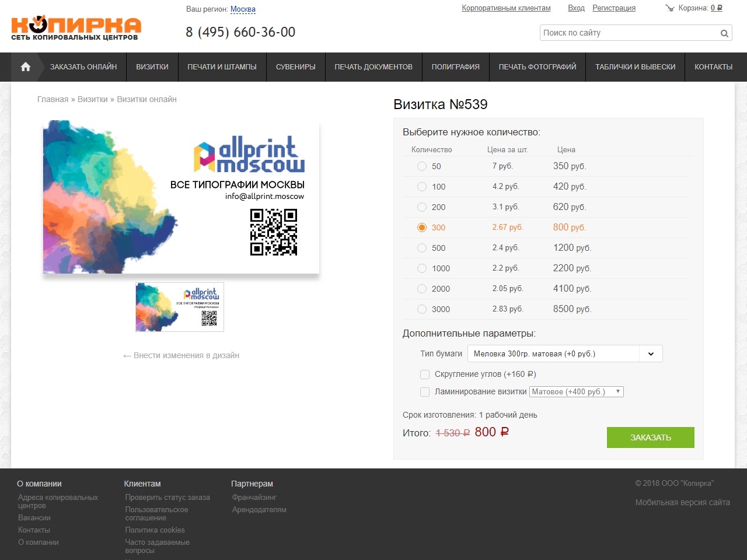747x560 pixels.
Task: Open Таблички и вывески menu
Action: [636, 67]
